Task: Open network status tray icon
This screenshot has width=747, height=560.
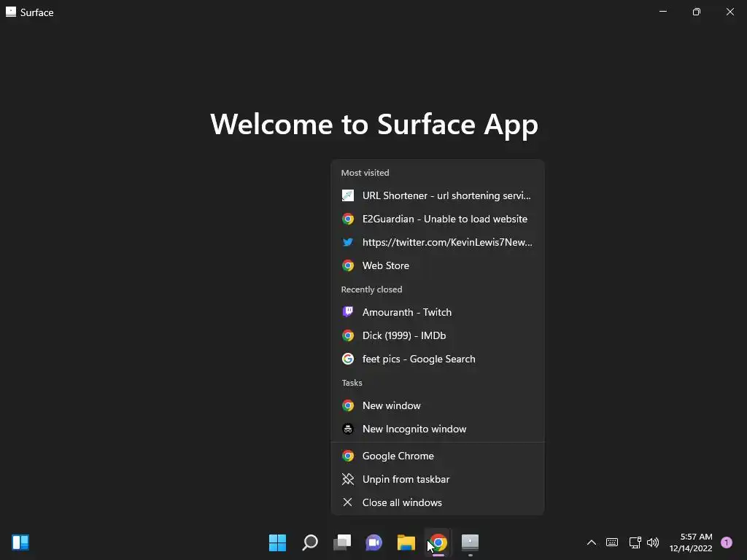Action: (635, 542)
